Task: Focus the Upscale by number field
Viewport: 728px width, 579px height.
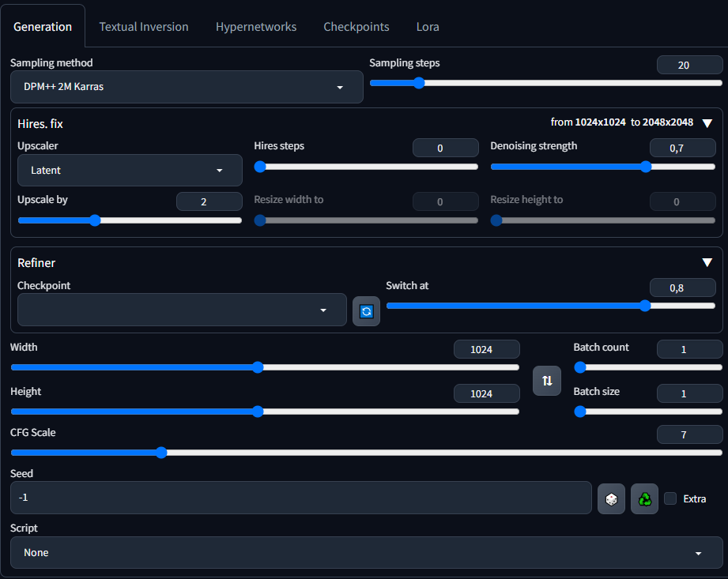Action: [209, 201]
